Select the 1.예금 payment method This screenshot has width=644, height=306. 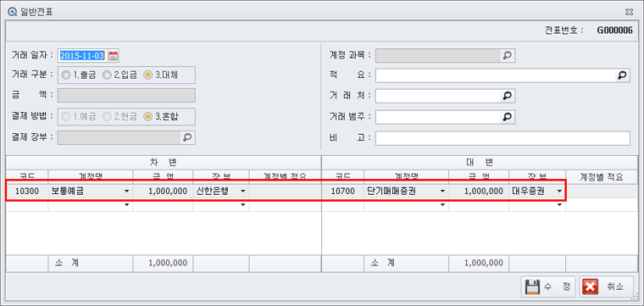point(79,117)
